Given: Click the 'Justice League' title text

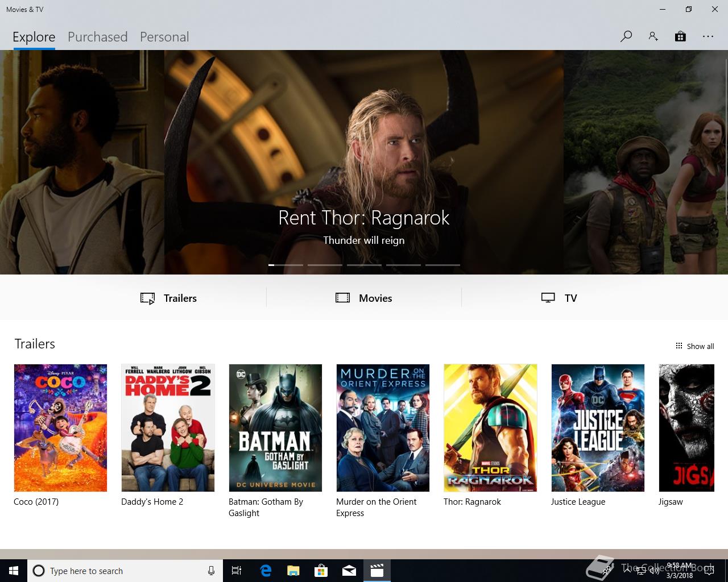Looking at the screenshot, I should [578, 502].
